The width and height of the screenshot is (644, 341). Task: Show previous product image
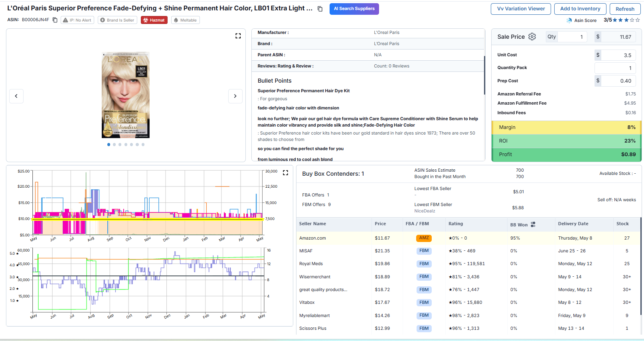16,96
